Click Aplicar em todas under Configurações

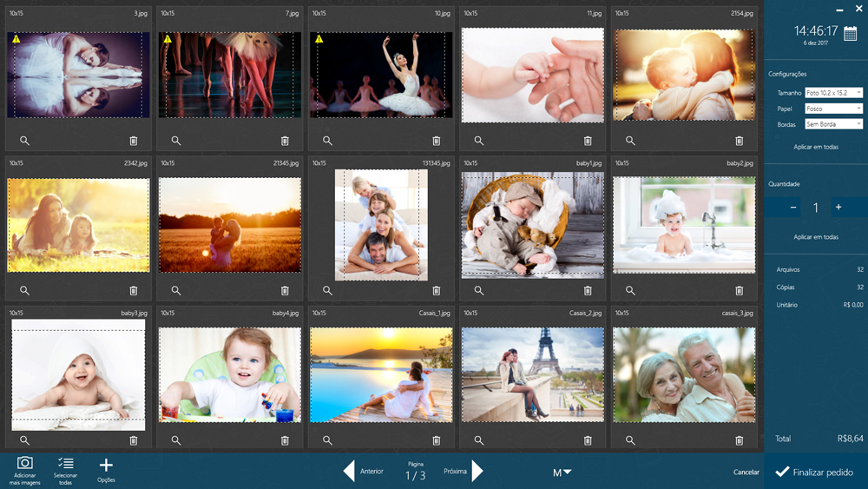point(816,147)
